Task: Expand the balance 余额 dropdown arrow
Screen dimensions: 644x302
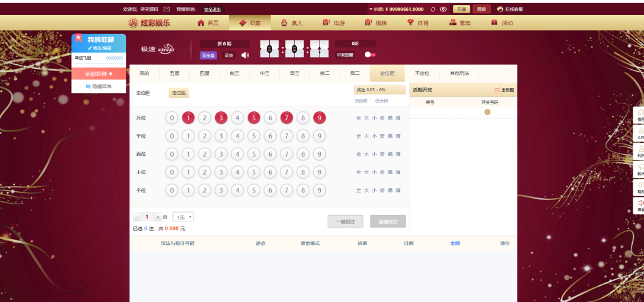Action: click(x=370, y=9)
